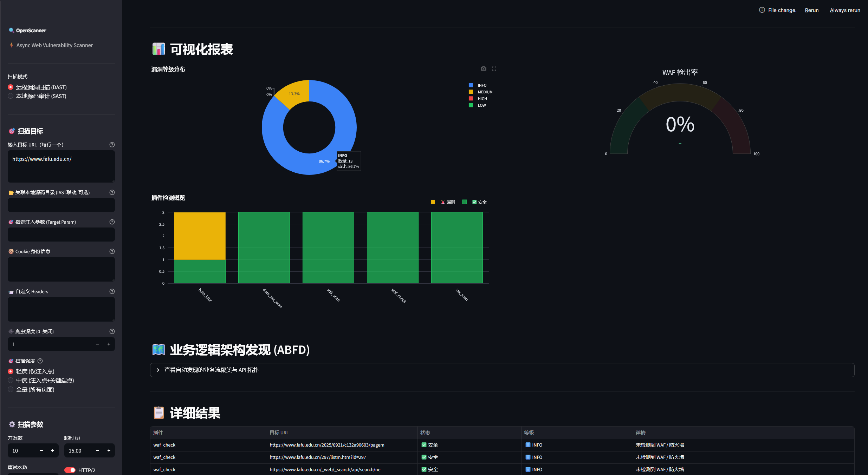Choose 中度 (注入点+关键端点) intensity
The image size is (868, 475).
pos(11,380)
